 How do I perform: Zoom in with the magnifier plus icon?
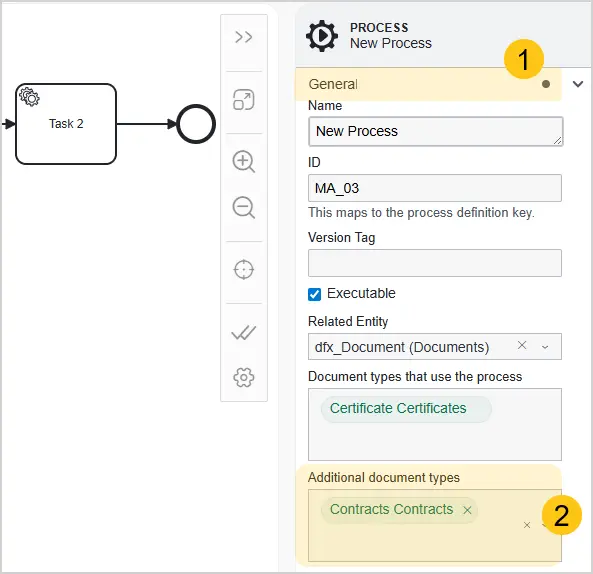pos(244,162)
